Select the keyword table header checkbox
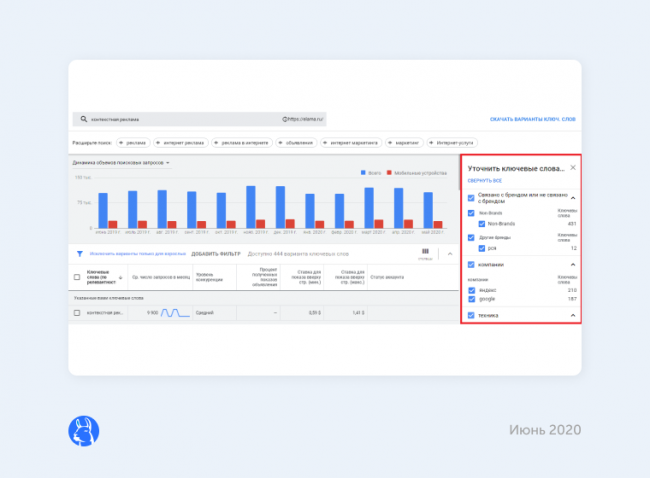650x478 pixels. click(78, 277)
